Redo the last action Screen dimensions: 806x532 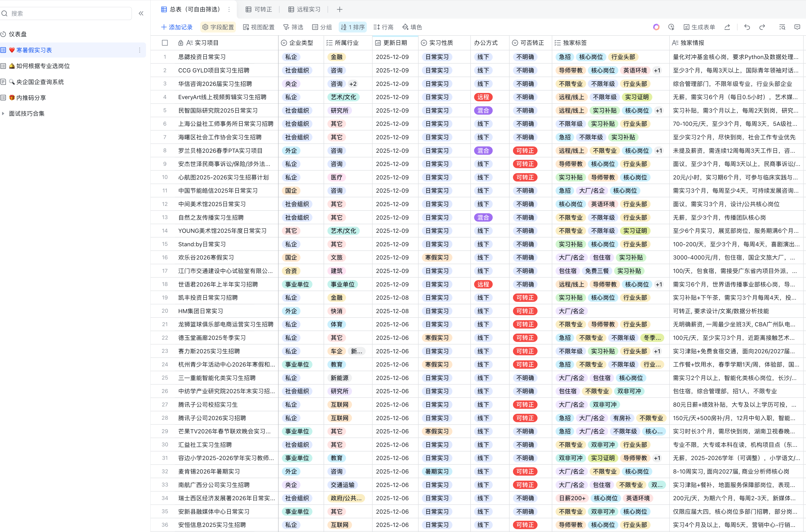pos(762,27)
